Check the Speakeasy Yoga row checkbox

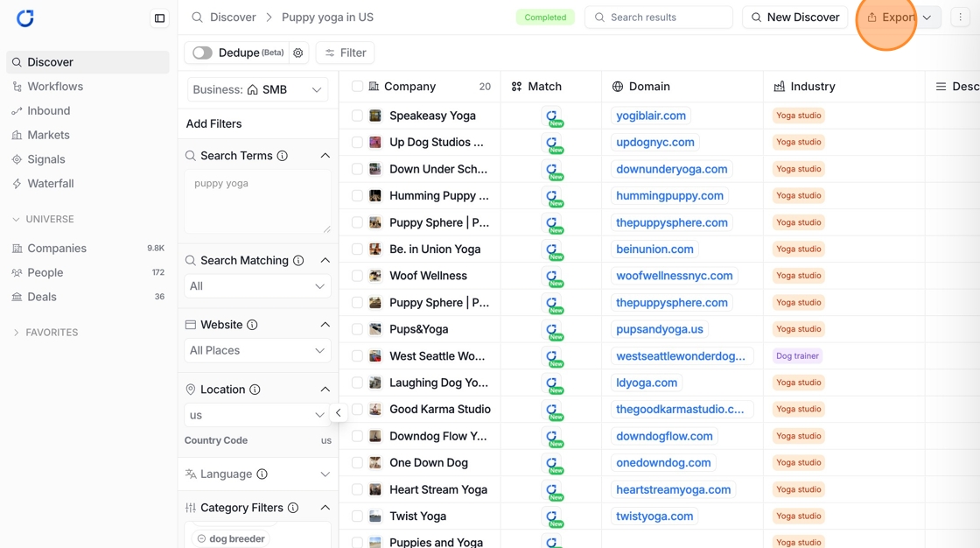tap(357, 116)
